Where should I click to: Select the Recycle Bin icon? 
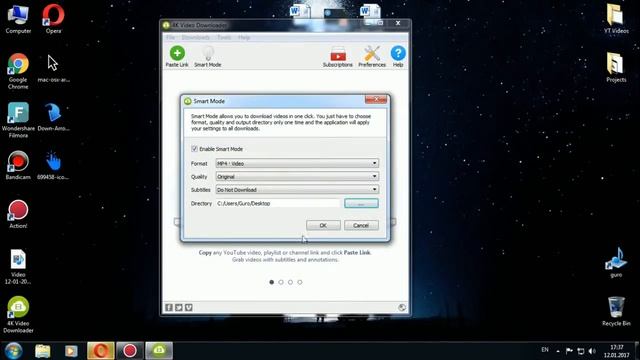click(616, 311)
